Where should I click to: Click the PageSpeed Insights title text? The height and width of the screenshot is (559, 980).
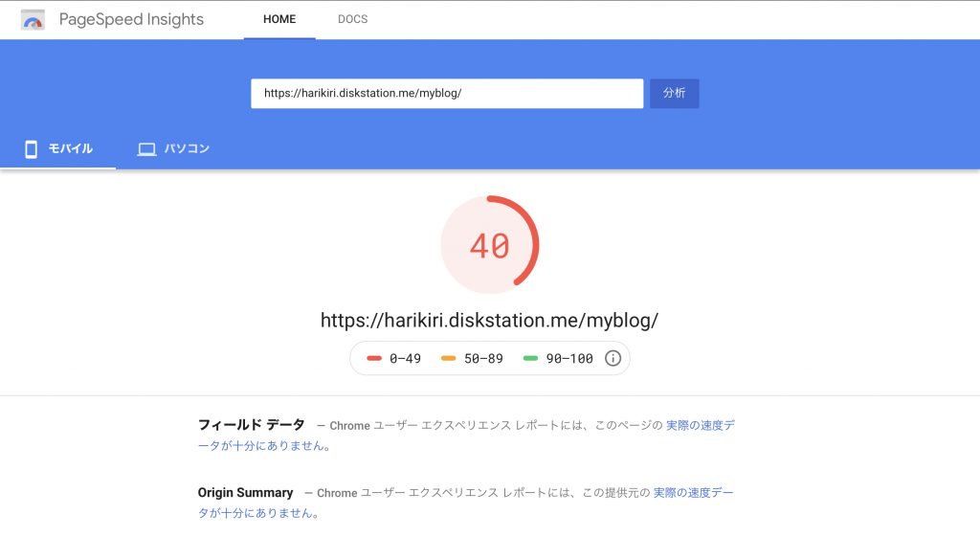[131, 19]
